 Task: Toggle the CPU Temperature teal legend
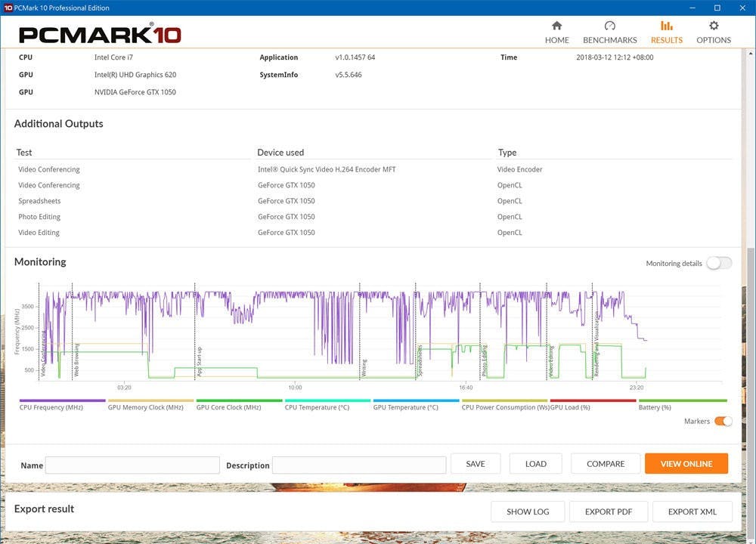coord(328,400)
